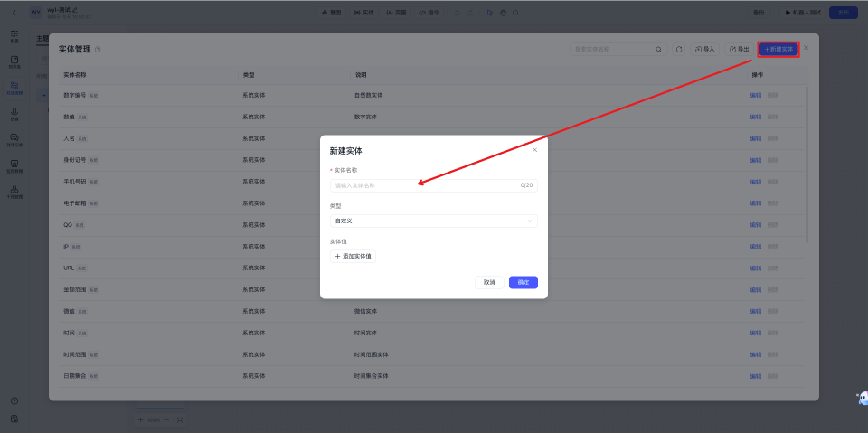Open the 类型 dropdown showing 自定义
The height and width of the screenshot is (433, 868).
pos(433,221)
